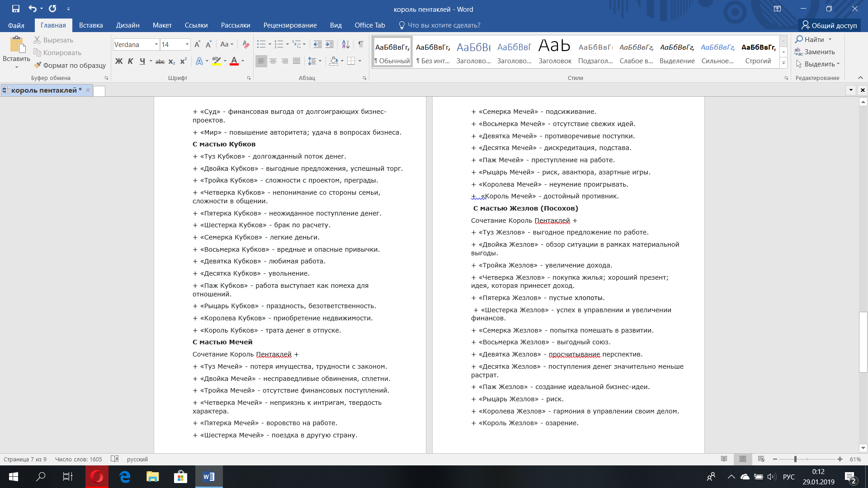Click the Undo arrow icon
This screenshot has width=868, height=488.
[32, 9]
